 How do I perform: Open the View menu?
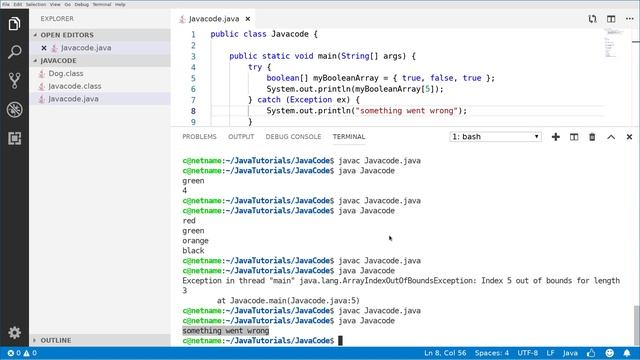[x=55, y=4]
